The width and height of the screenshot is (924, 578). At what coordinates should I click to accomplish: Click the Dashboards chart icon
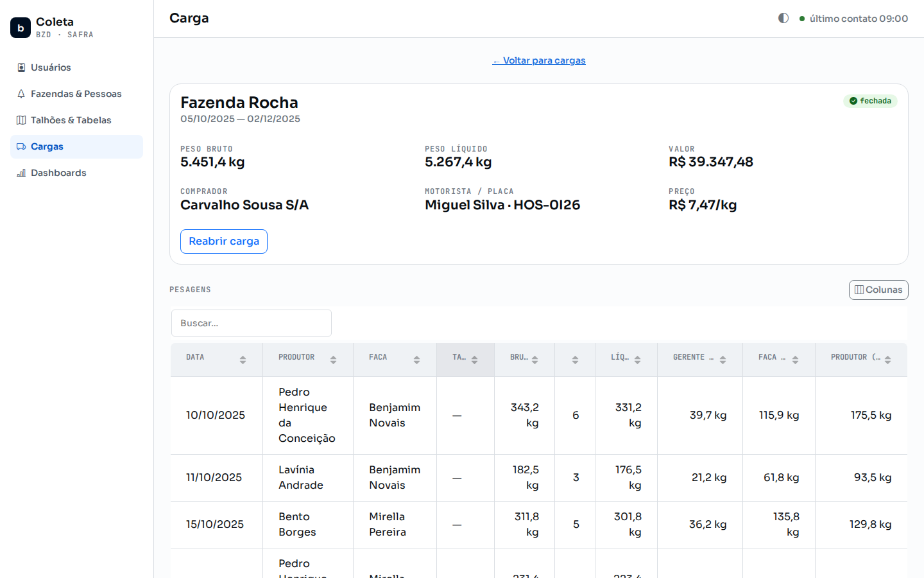click(21, 173)
